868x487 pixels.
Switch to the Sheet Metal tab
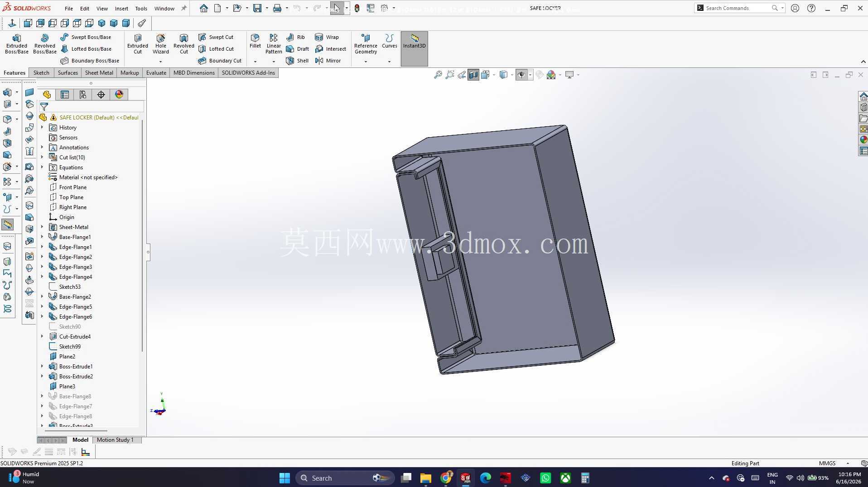click(x=99, y=73)
